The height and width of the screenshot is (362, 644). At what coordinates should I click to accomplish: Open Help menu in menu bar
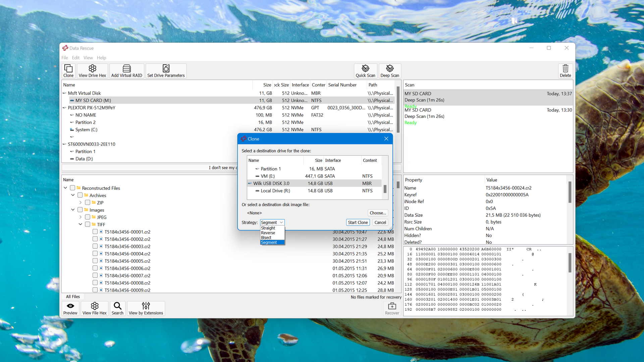(x=101, y=57)
